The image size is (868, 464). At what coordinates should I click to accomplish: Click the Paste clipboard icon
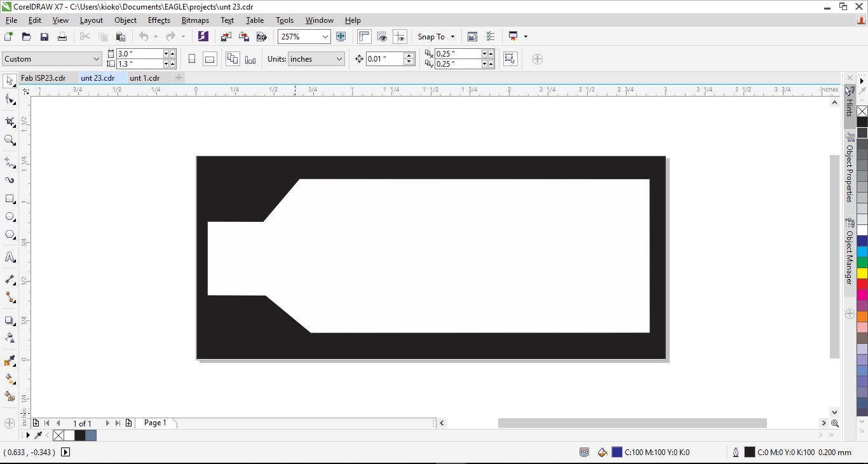tap(120, 37)
